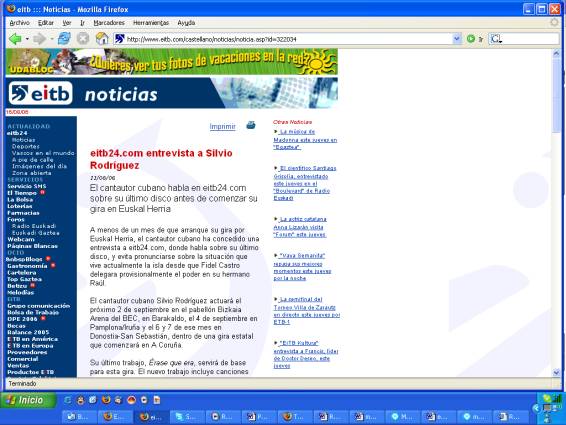Open 'Vascos en el mundo' sidebar link
Viewport: 566px width, 425px height.
click(43, 153)
